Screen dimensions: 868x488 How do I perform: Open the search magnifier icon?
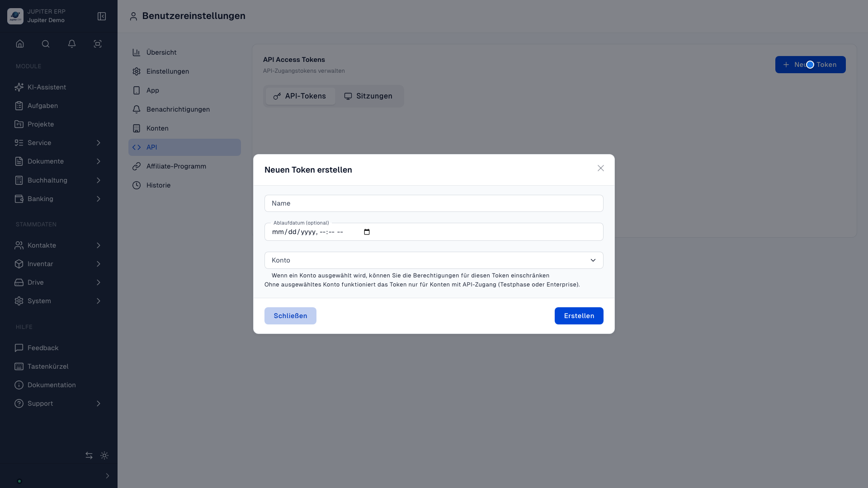[x=46, y=44]
